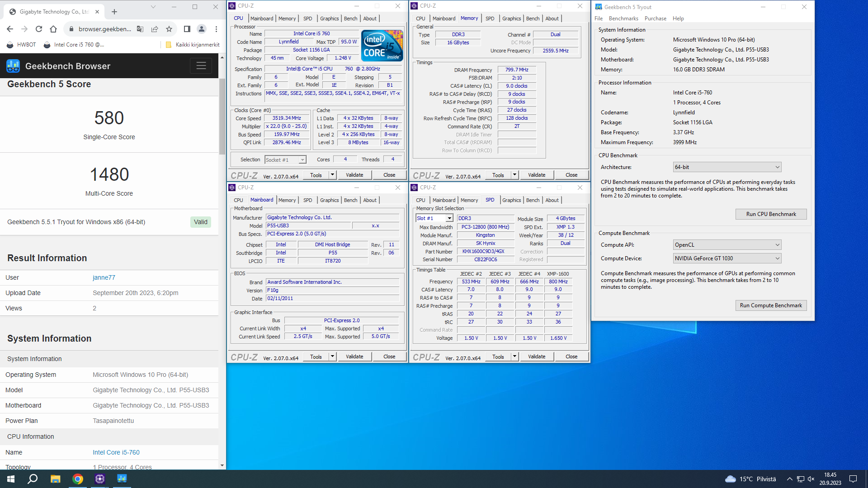Open the Geekbench Browser hamburger menu
This screenshot has height=488, width=868.
click(201, 66)
